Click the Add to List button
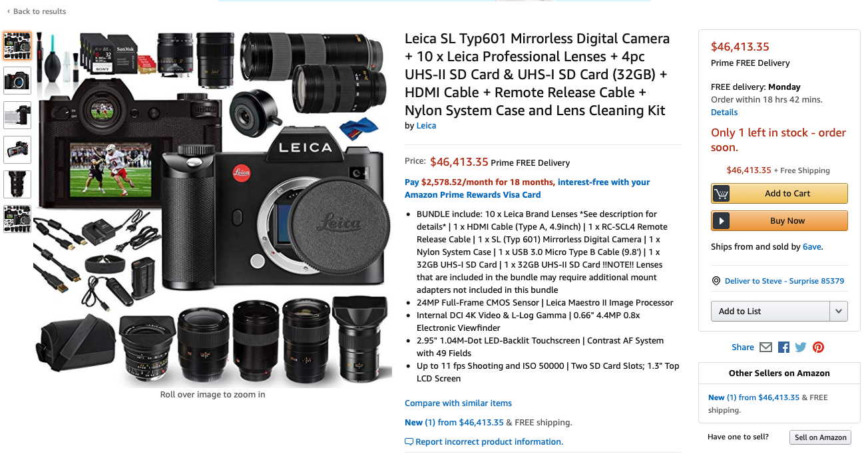The height and width of the screenshot is (458, 868). pyautogui.click(x=771, y=312)
